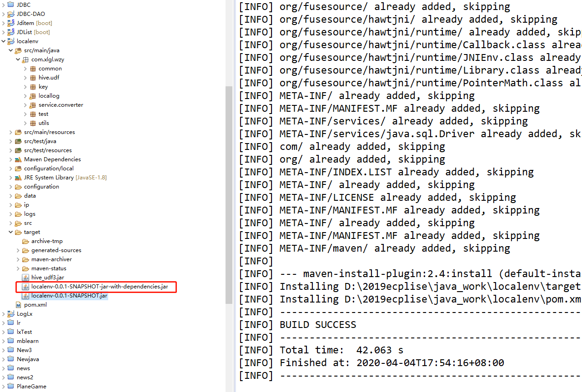Viewport: 582px width, 392px height.
Task: Select the configuration folder label
Action: [41, 186]
